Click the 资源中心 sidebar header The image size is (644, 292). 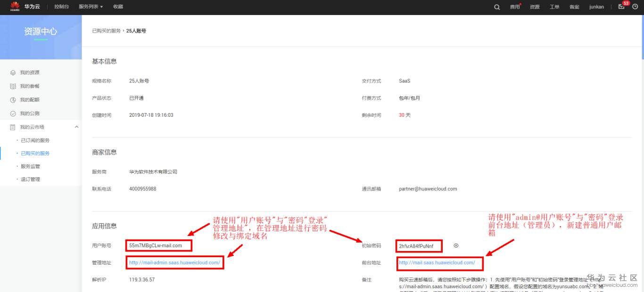point(41,32)
